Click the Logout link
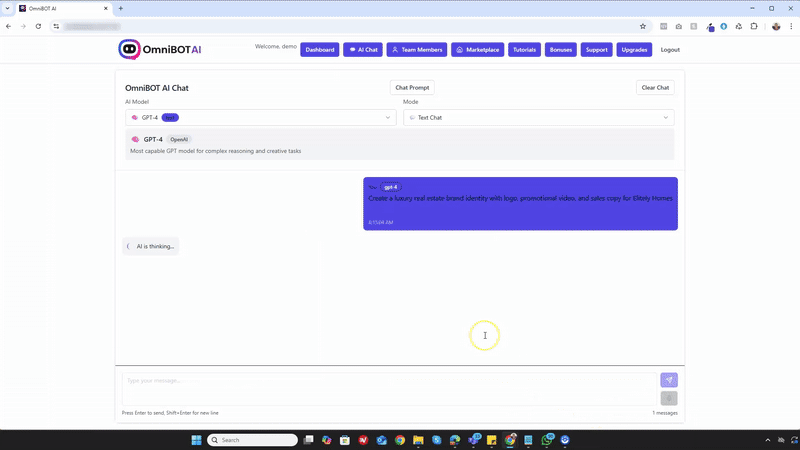800x450 pixels. (x=670, y=49)
